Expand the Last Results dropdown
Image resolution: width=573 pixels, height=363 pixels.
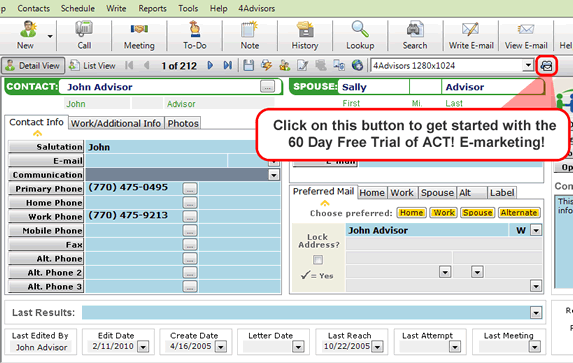(x=536, y=313)
